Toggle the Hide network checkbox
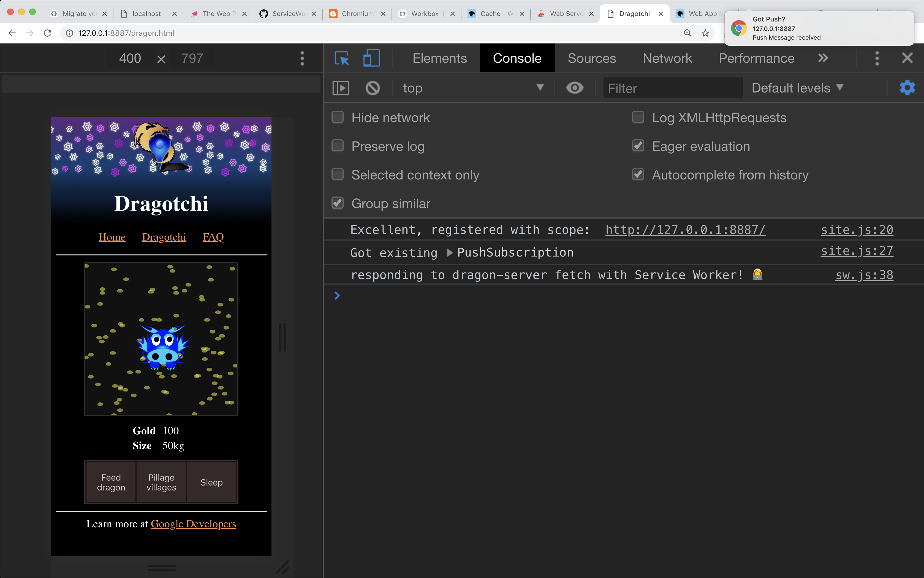 tap(338, 117)
